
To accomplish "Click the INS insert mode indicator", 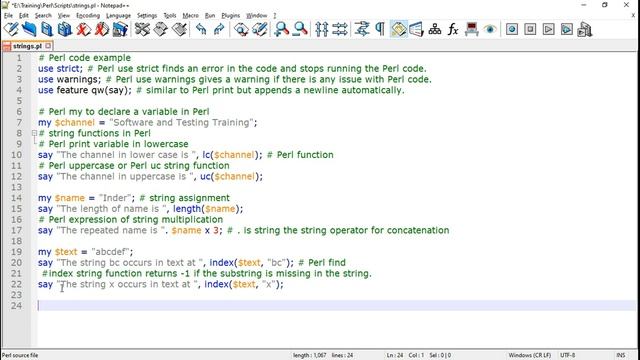I will [x=620, y=355].
